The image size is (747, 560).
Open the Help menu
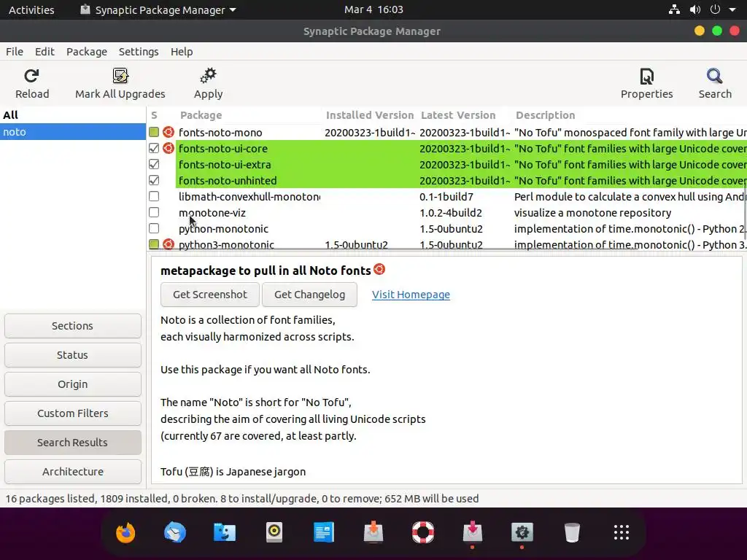[x=182, y=52]
